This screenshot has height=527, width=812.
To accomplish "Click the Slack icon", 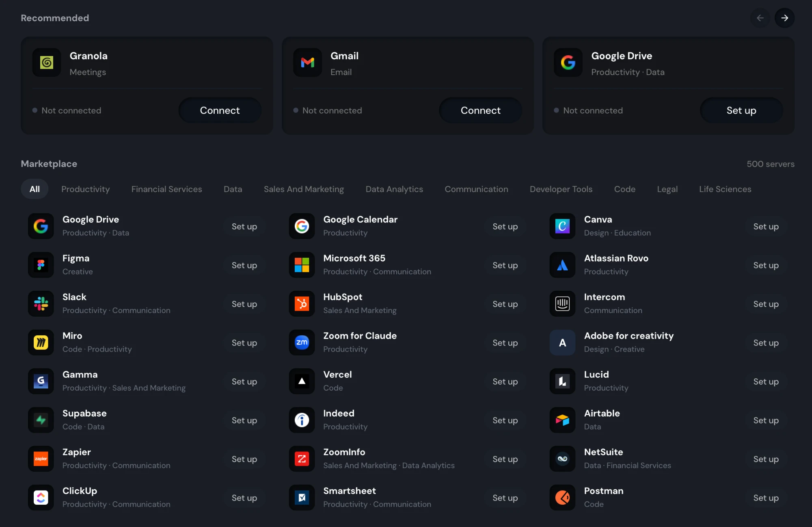I will [41, 304].
